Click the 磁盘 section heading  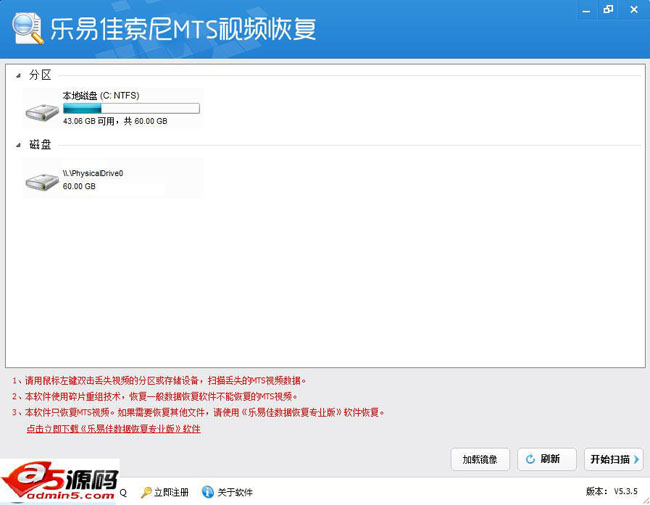click(40, 145)
